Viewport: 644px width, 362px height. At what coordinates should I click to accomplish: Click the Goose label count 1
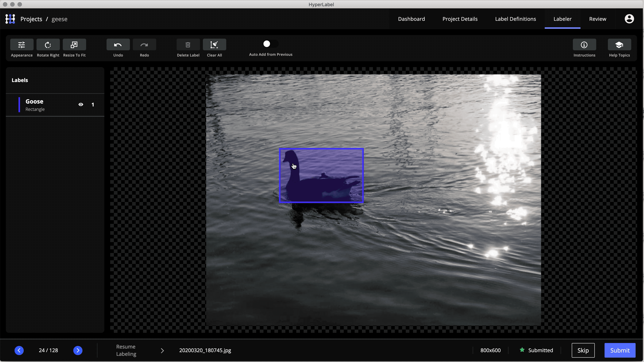point(93,105)
